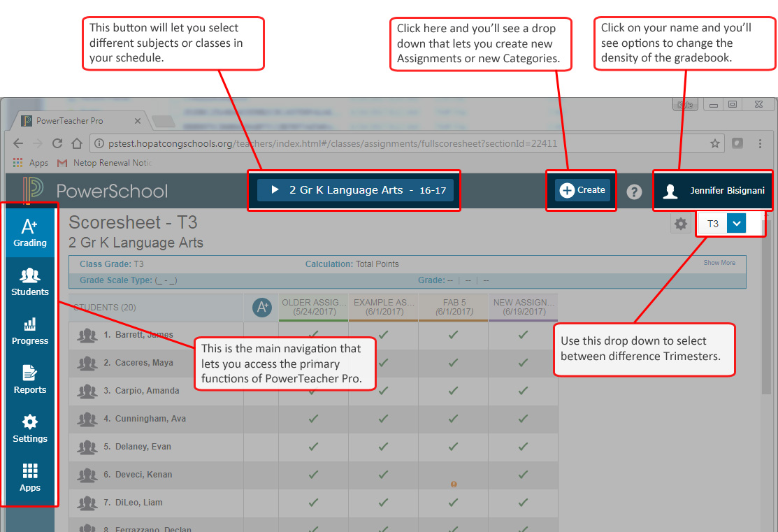This screenshot has width=778, height=532.
Task: Click the Class Grade: T3 label
Action: tap(112, 264)
